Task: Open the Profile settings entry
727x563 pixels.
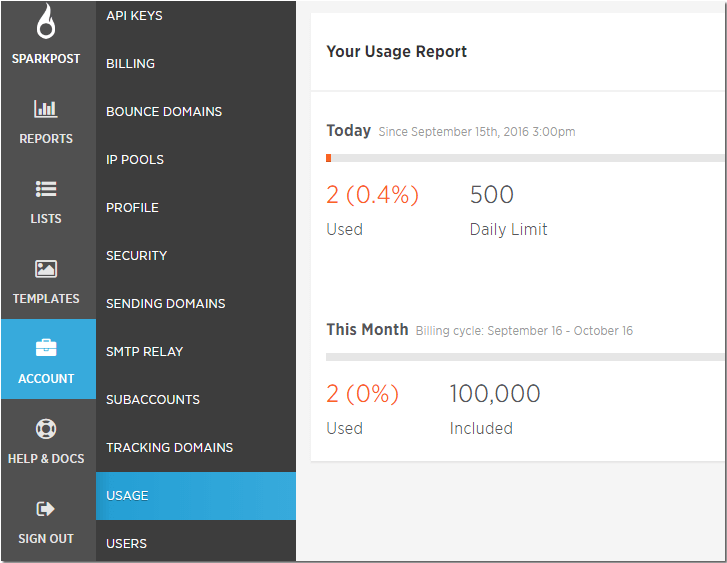Action: click(x=196, y=208)
